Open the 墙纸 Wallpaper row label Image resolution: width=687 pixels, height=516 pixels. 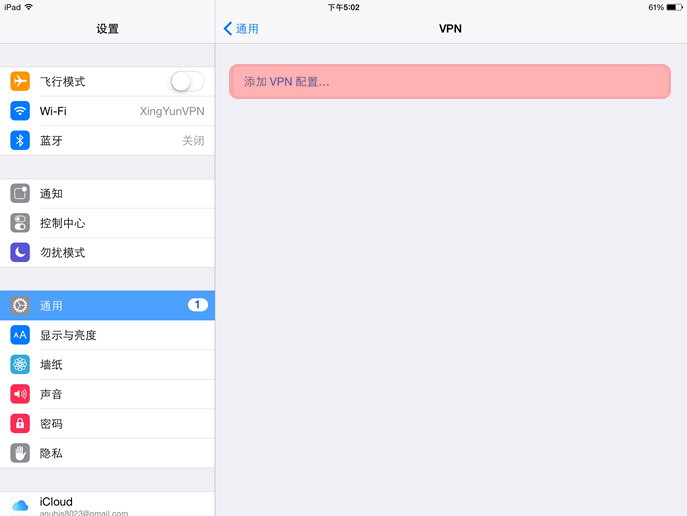51,365
